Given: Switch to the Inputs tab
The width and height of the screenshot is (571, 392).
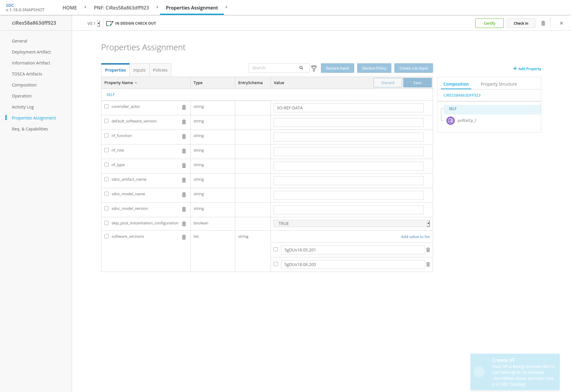Looking at the screenshot, I should point(139,70).
